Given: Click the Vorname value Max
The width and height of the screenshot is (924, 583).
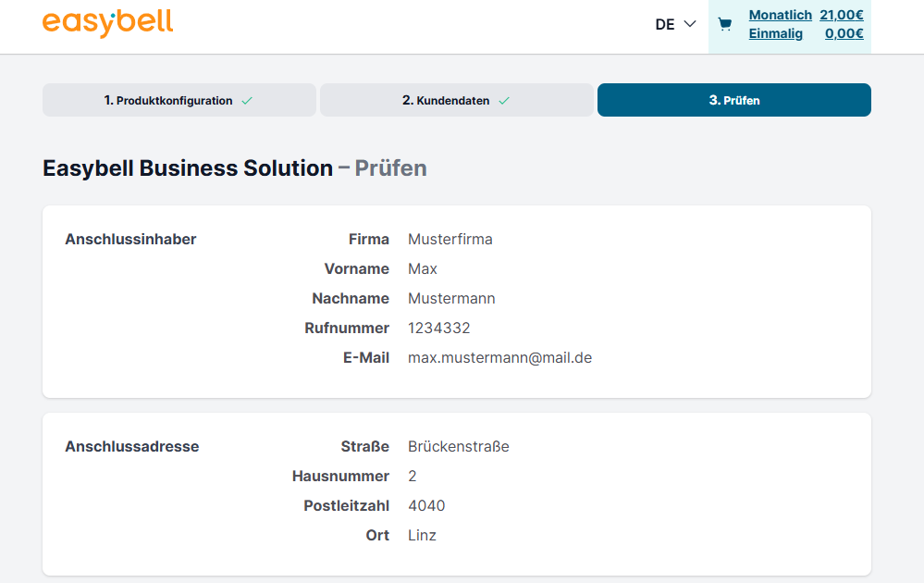Looking at the screenshot, I should [x=423, y=268].
